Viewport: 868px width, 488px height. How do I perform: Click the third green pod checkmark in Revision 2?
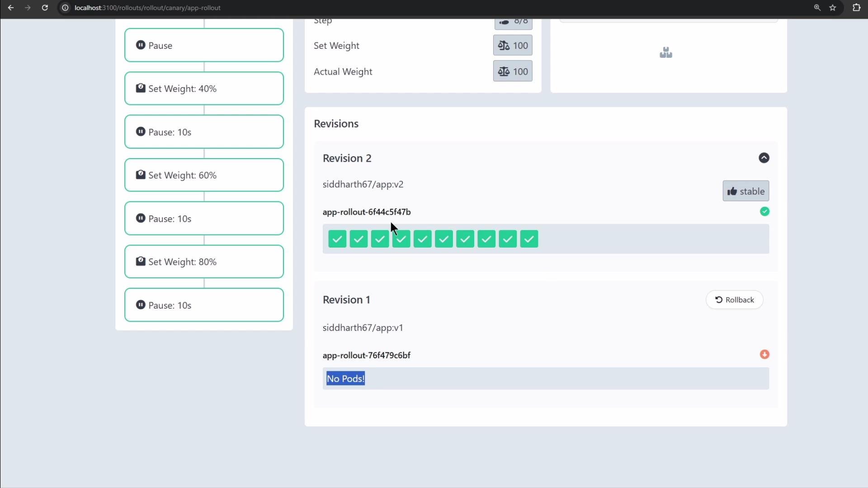click(380, 239)
